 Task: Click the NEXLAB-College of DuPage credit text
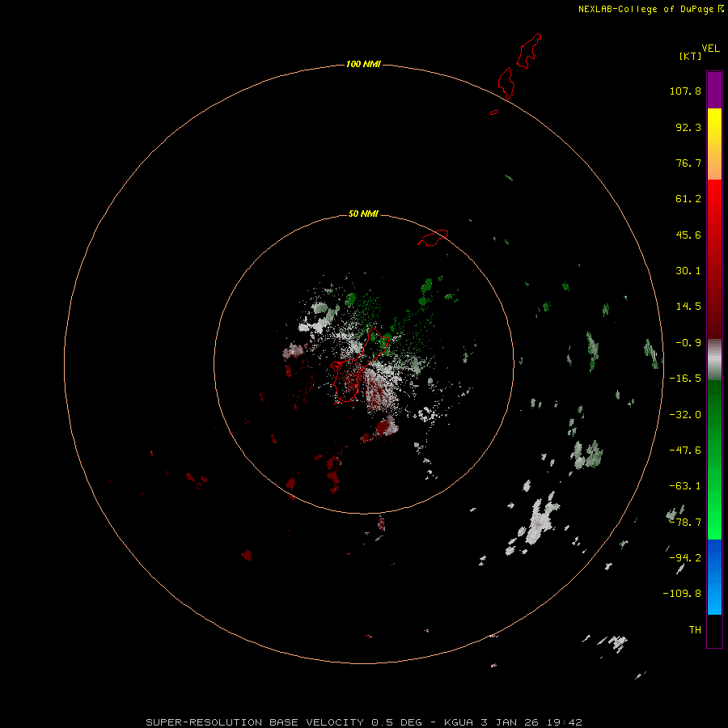click(x=651, y=9)
